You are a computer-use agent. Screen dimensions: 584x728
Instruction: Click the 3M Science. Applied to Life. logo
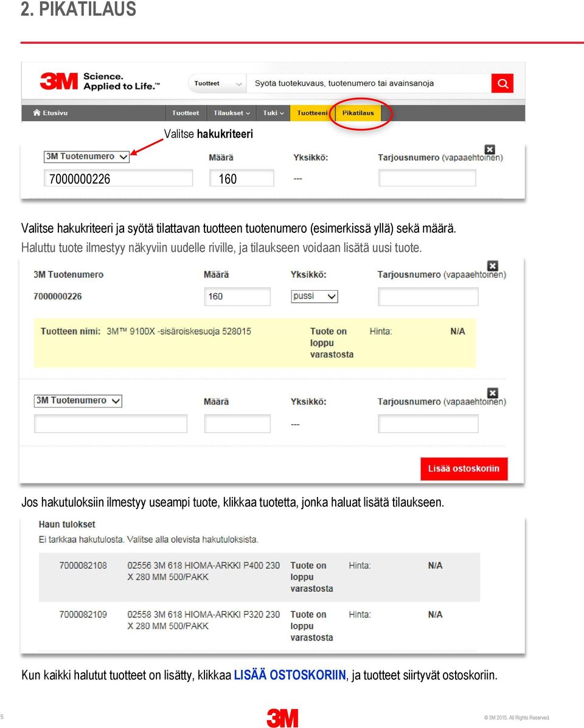coord(100,81)
